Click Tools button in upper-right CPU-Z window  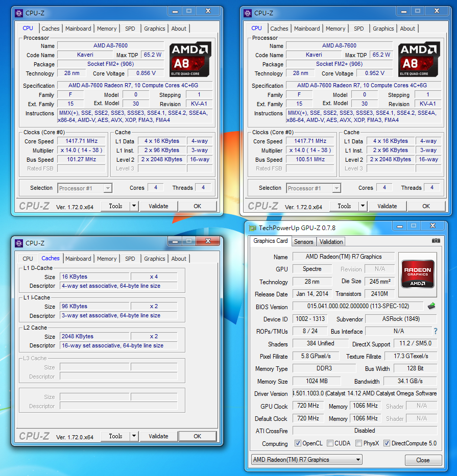click(344, 206)
